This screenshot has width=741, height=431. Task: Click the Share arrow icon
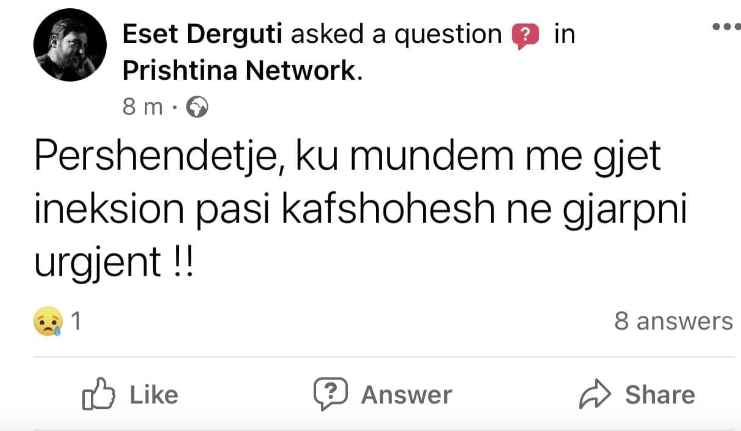tap(596, 394)
